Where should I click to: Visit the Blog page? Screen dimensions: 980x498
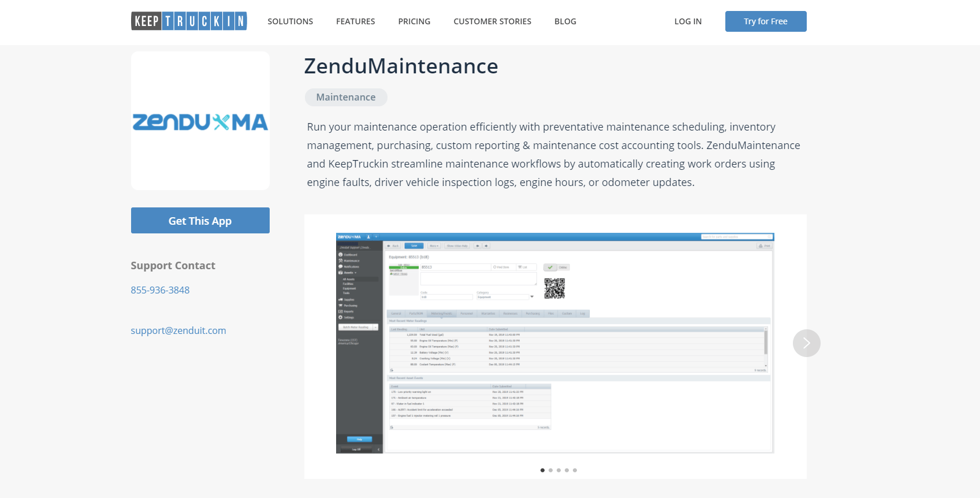[x=565, y=21]
